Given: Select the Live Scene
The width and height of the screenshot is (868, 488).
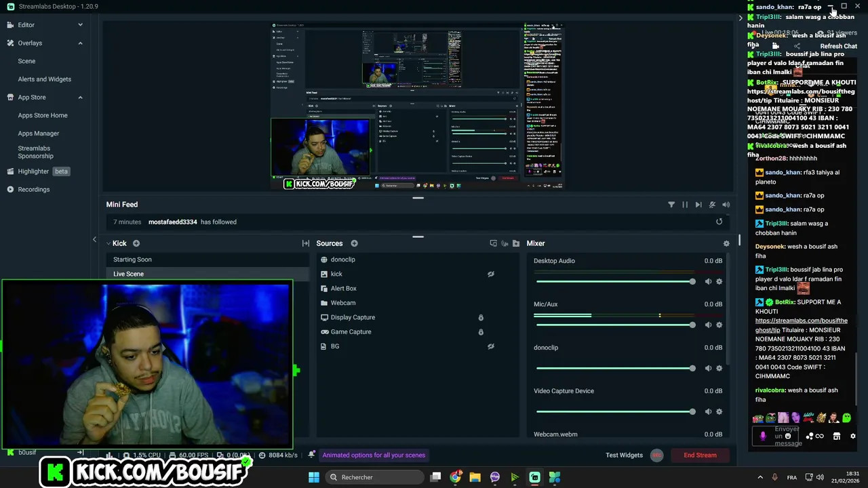Looking at the screenshot, I should tap(207, 274).
